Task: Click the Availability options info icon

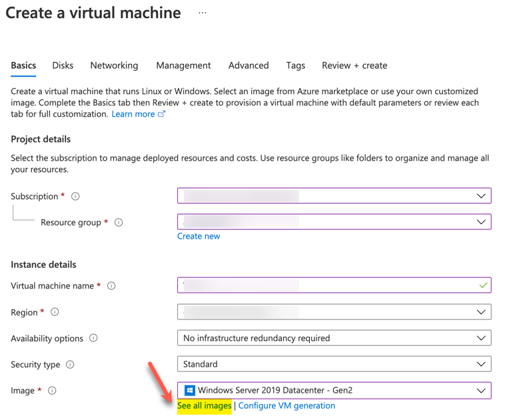Action: (x=93, y=338)
